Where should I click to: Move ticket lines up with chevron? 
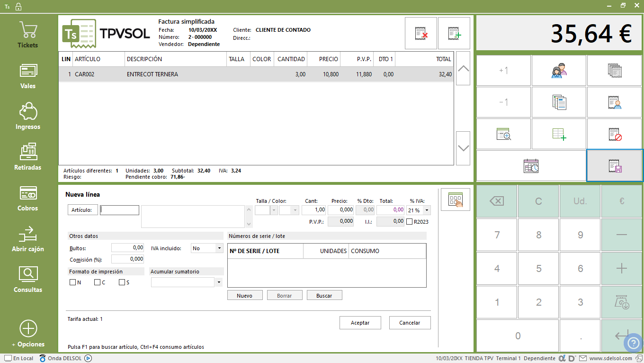click(x=463, y=68)
